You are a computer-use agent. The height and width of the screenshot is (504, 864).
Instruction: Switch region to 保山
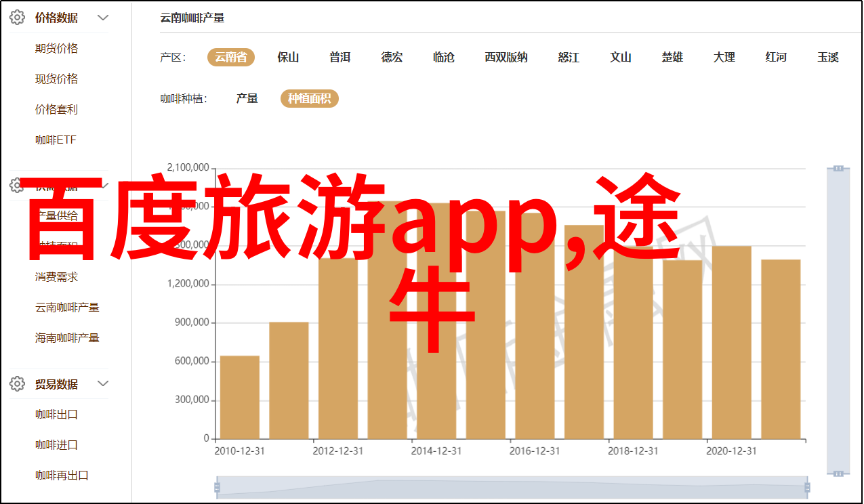tap(288, 58)
